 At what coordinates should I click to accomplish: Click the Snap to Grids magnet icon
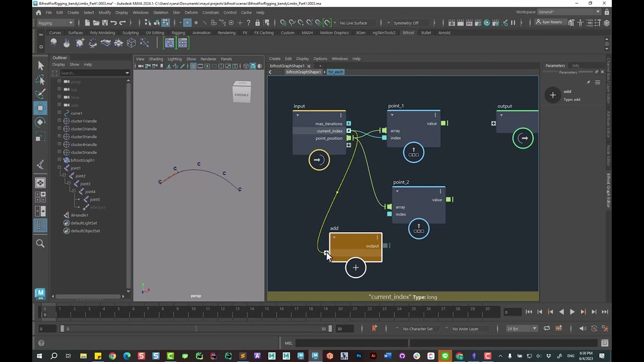(283, 23)
